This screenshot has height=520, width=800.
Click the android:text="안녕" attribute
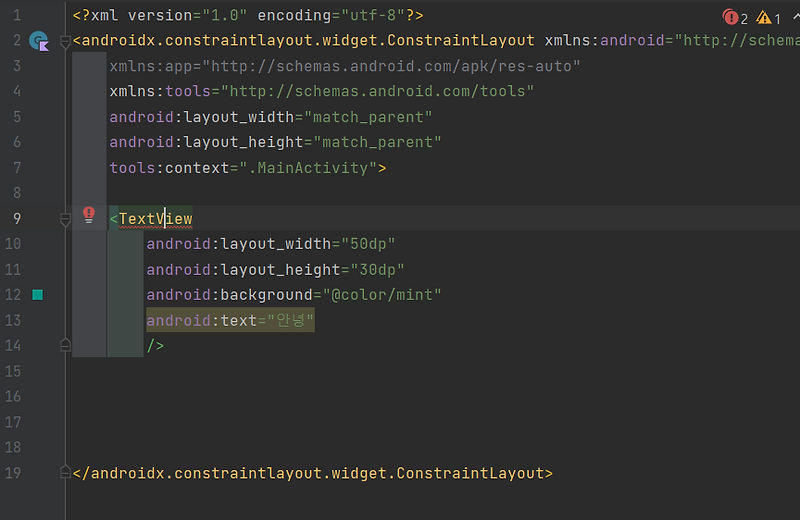click(230, 320)
